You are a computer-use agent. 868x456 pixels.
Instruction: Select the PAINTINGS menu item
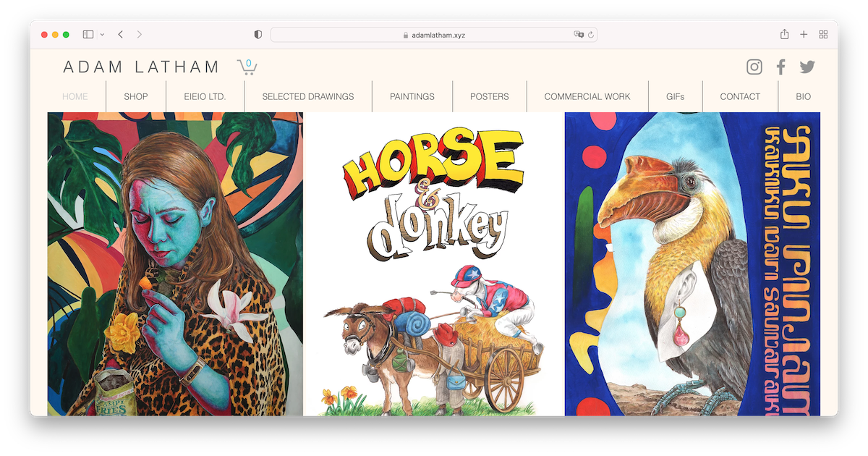(412, 96)
